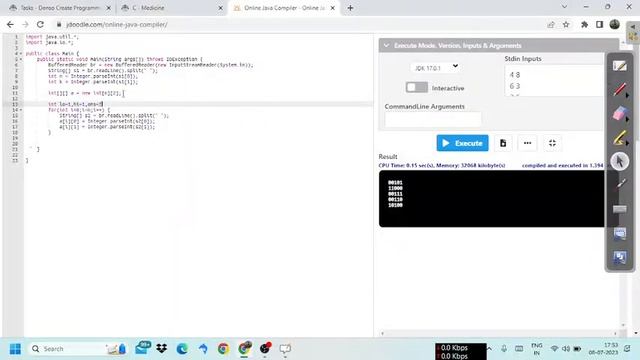Screen dimensions: 640x360
Task: Open the ENG IN language indicator
Action: [x=537, y=349]
